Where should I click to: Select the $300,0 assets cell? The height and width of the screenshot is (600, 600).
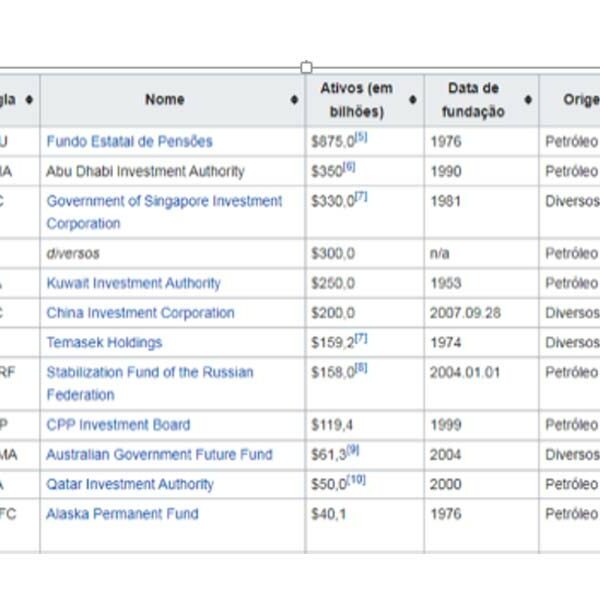365,254
